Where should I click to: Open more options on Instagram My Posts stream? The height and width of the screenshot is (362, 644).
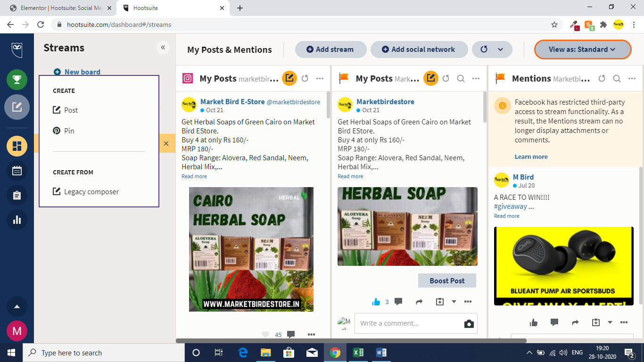click(x=320, y=78)
